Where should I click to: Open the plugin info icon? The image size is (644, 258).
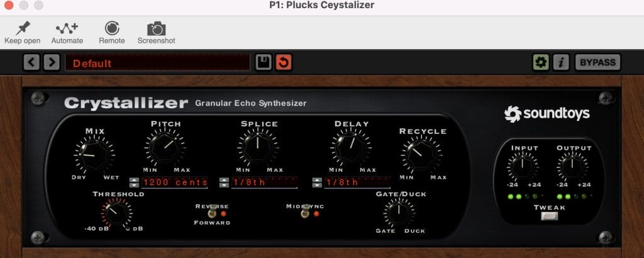[x=561, y=62]
